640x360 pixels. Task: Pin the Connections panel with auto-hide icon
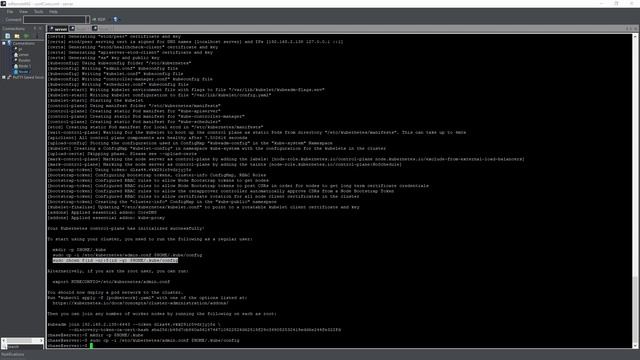[35, 29]
